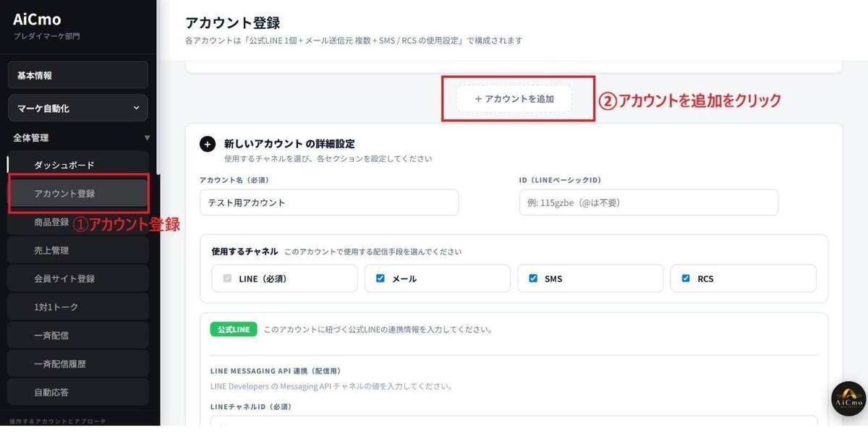The width and height of the screenshot is (868, 441).
Task: Open 一斉配信 menu item
Action: (78, 335)
